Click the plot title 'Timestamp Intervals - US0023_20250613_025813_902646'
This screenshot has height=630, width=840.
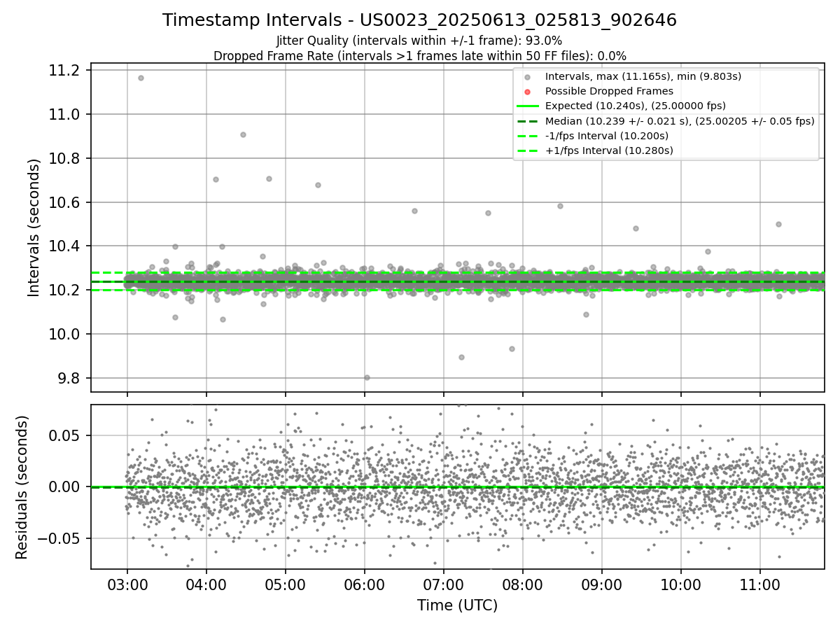pos(419,20)
